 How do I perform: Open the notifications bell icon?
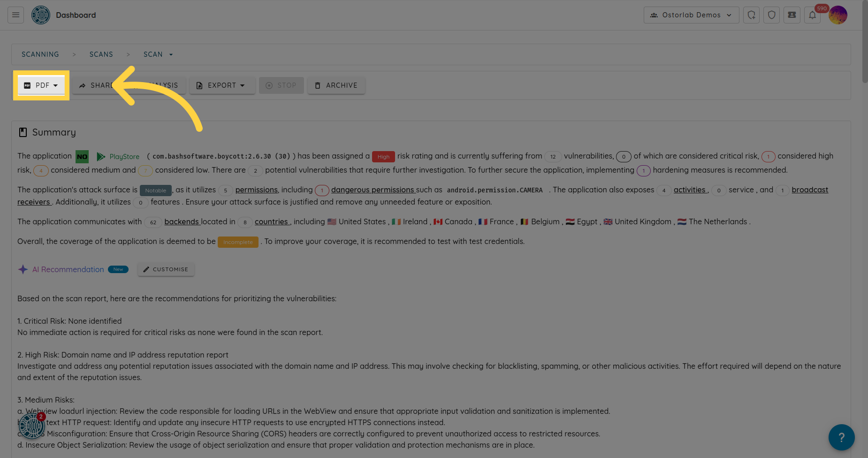[x=812, y=15]
